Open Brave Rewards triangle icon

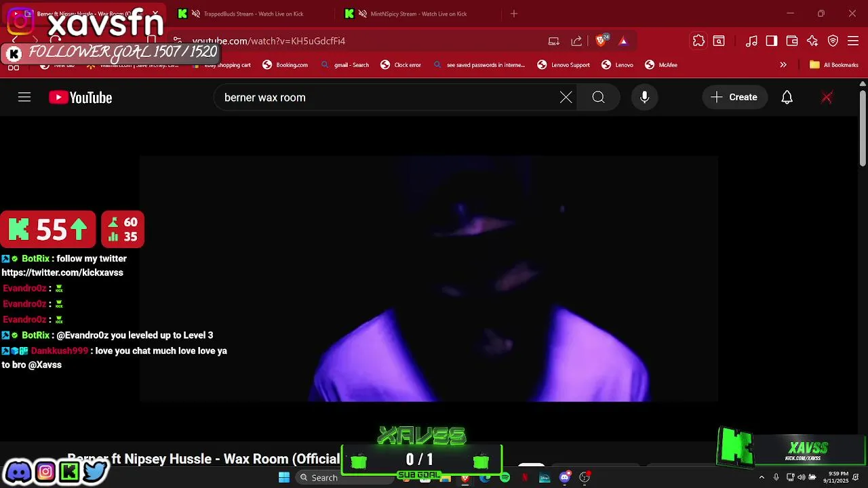[x=623, y=41]
